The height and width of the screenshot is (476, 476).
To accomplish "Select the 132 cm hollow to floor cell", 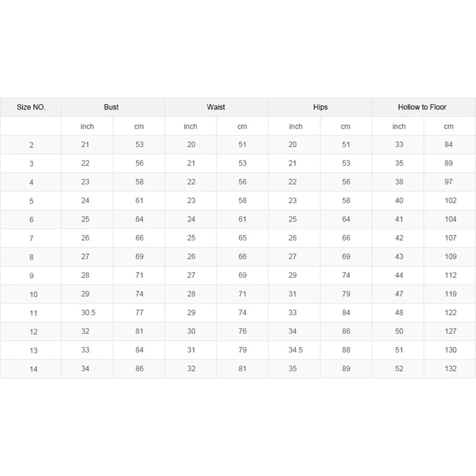I will tap(450, 369).
